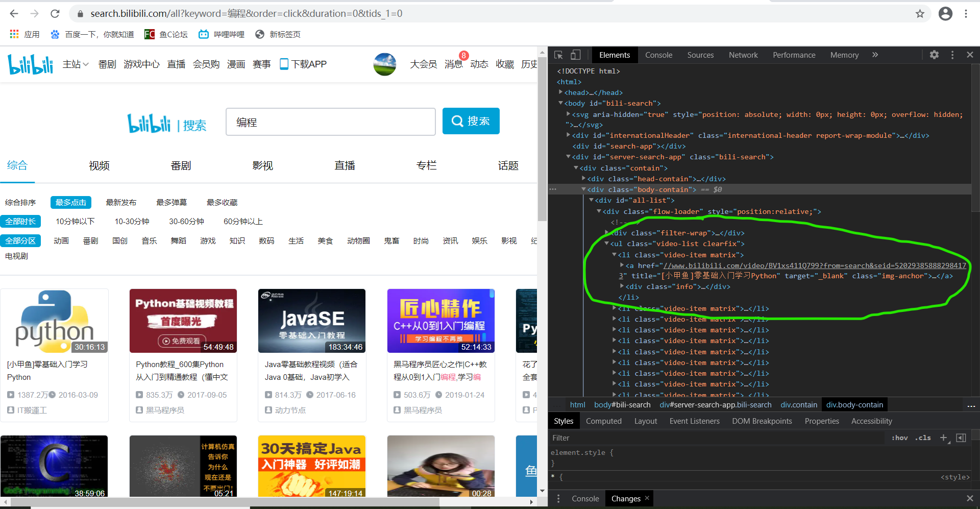Sort by 最新发布

[121, 203]
